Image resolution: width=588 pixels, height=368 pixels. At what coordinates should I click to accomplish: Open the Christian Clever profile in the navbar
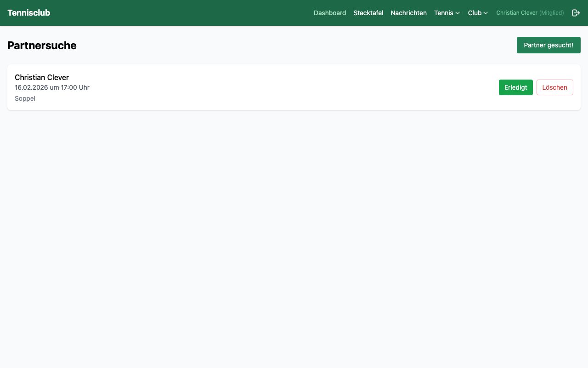click(516, 13)
